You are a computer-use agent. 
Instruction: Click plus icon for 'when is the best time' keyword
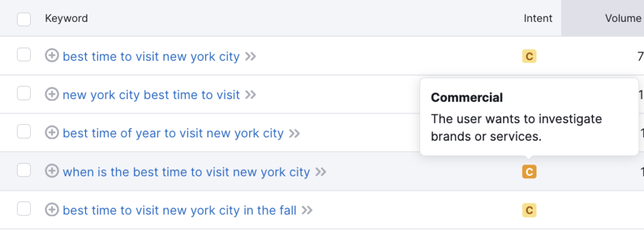click(x=52, y=171)
